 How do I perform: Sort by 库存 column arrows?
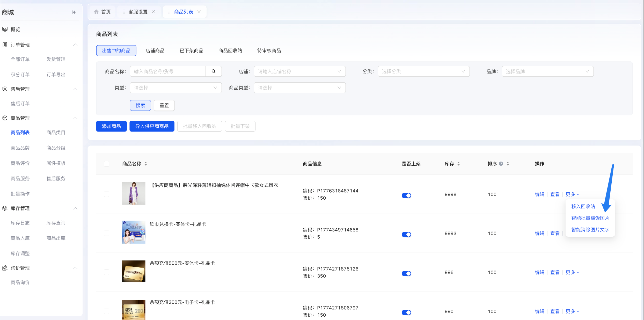coord(458,164)
